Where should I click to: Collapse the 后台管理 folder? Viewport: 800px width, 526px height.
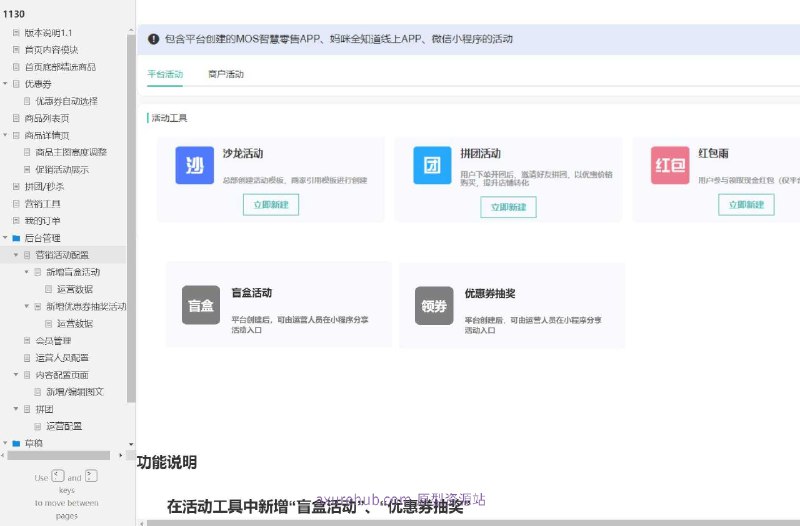(5, 238)
